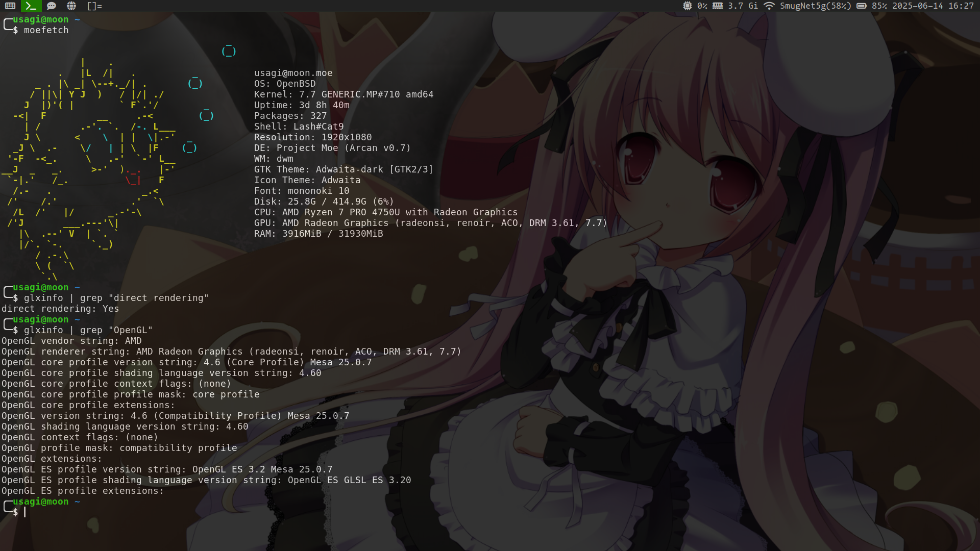
Task: Click the ES GLSL ES 3.20 line
Action: click(206, 480)
